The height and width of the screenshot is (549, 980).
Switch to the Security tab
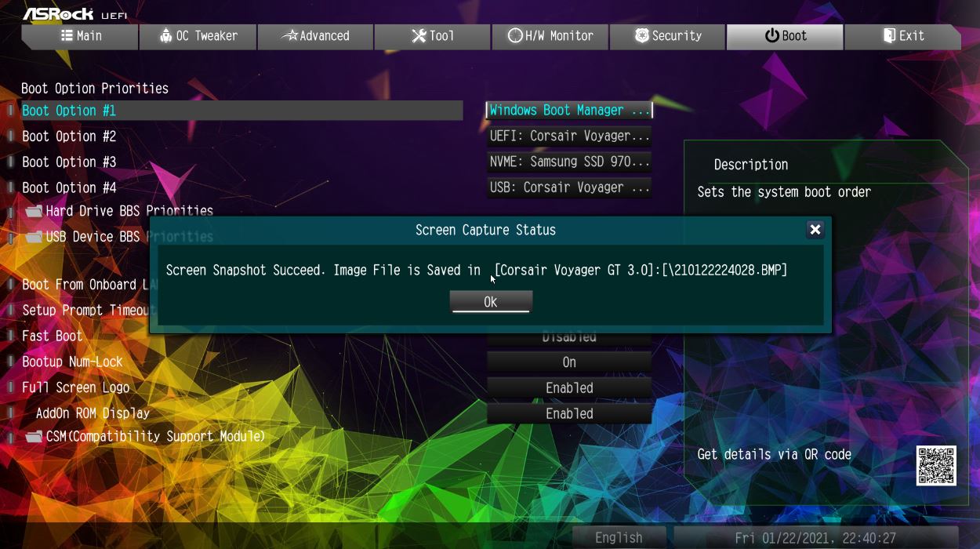click(668, 36)
